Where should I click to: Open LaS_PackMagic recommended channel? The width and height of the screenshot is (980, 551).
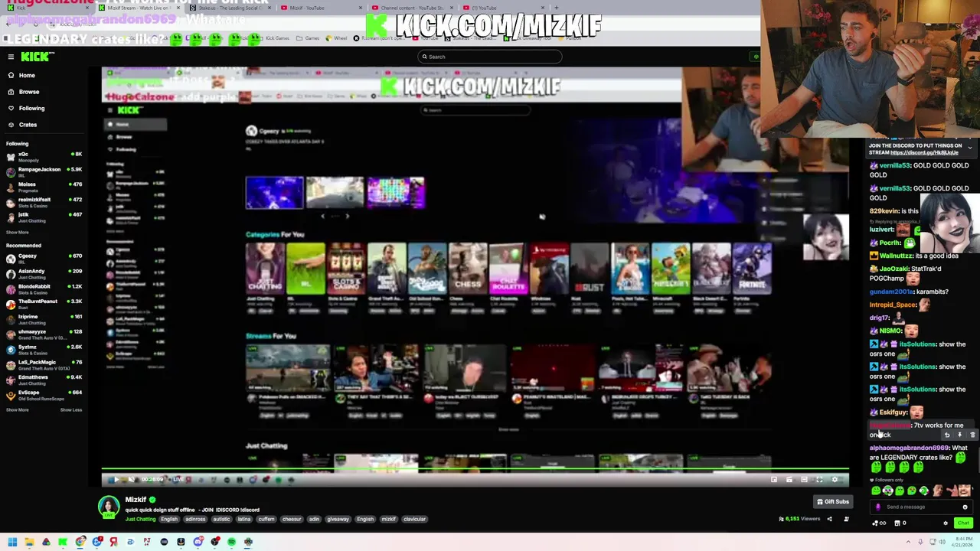44,364
